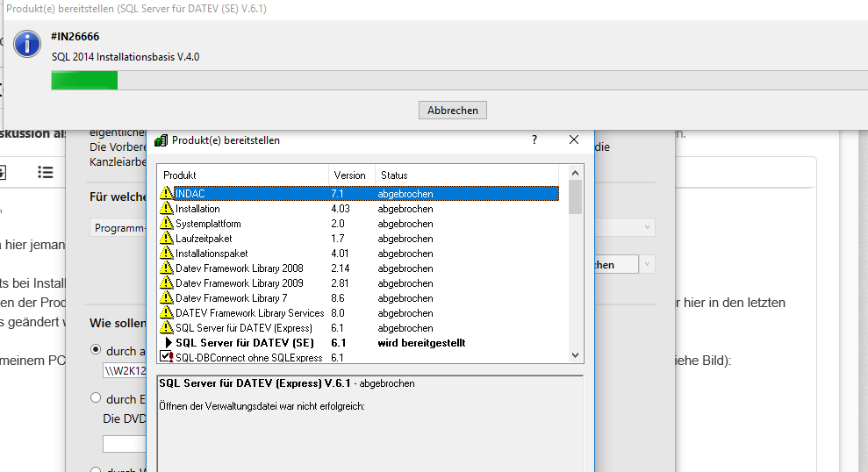
Task: Click the warning icon next to INDAC
Action: pos(166,193)
